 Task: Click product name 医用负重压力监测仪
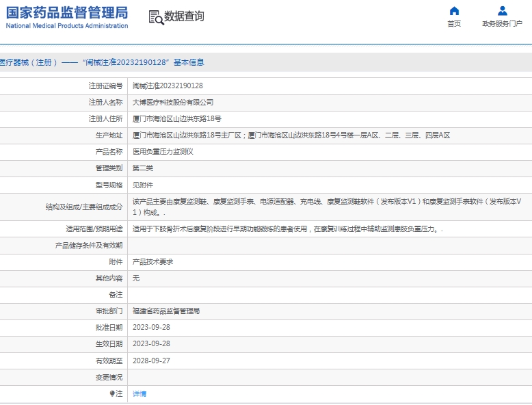click(x=163, y=152)
